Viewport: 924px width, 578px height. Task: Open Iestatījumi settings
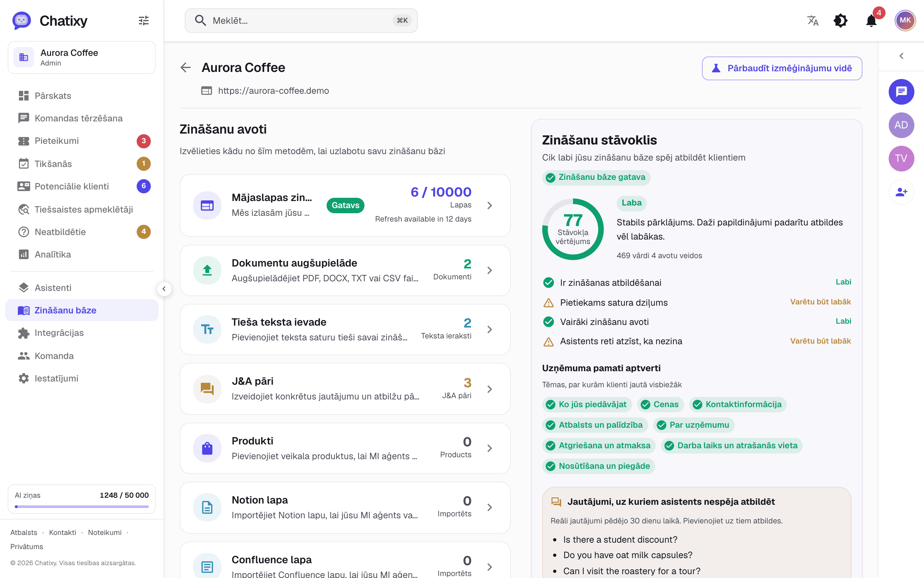tap(82, 378)
